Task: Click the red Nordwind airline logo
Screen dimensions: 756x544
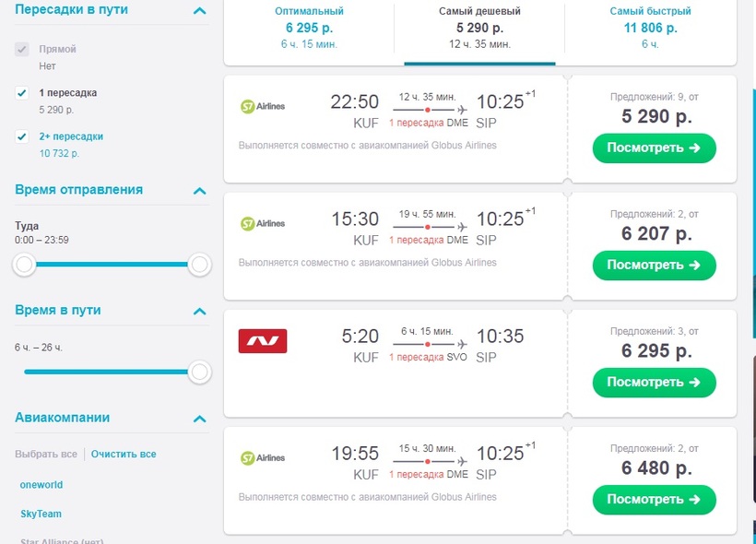Action: pyautogui.click(x=263, y=341)
